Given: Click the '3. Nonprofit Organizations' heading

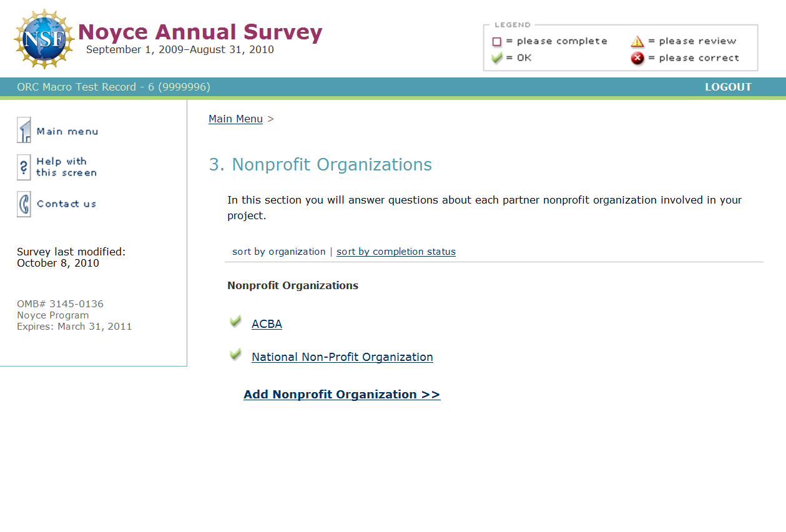Looking at the screenshot, I should pos(320,164).
